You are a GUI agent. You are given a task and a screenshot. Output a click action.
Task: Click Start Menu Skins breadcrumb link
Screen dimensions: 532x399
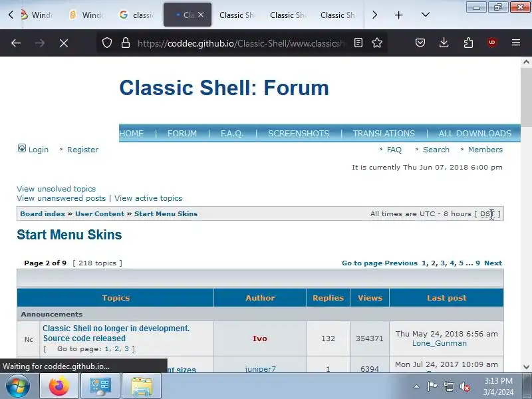point(166,213)
